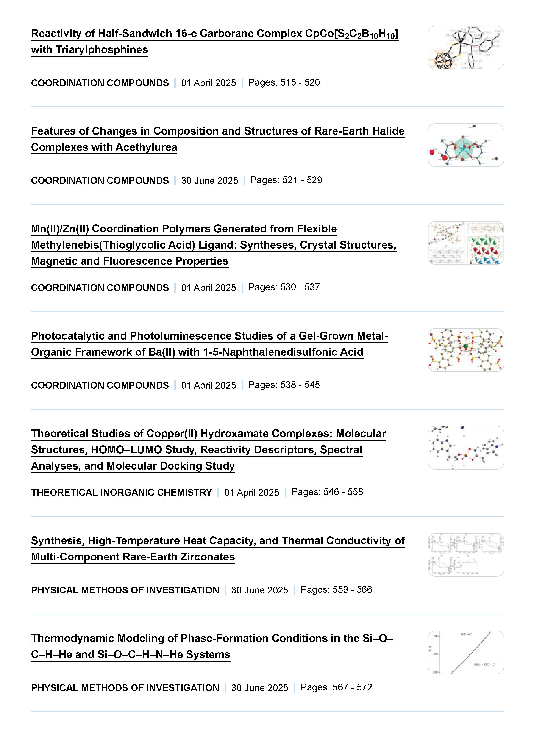Screen dimensions: 534x756
Task: Click the carborane complex structure thumbnail
Action: pos(465,48)
